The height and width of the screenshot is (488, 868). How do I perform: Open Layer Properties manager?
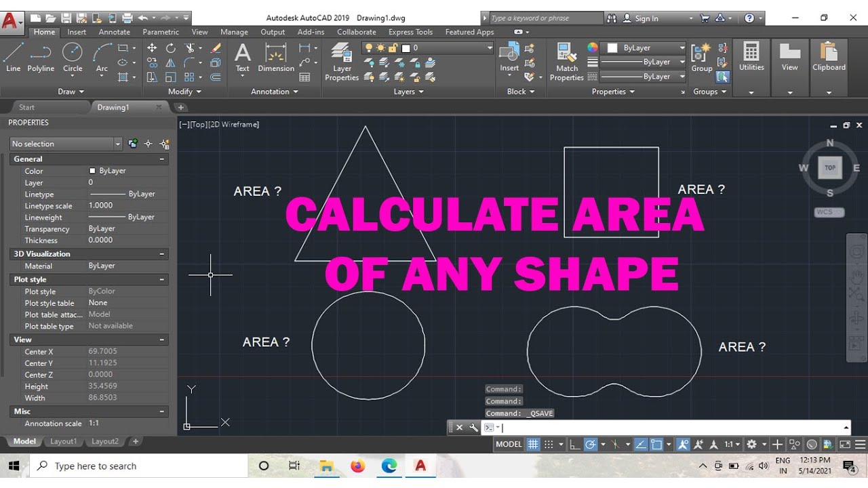click(342, 62)
